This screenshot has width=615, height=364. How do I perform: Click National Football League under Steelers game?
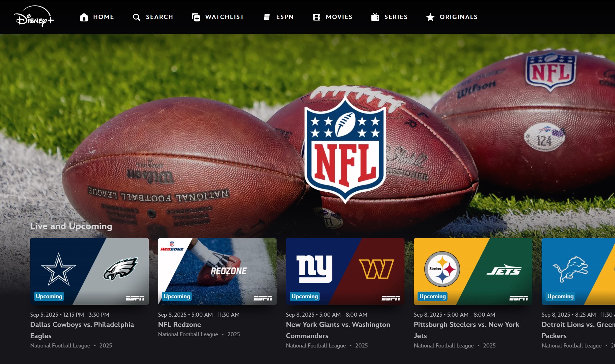coord(444,346)
